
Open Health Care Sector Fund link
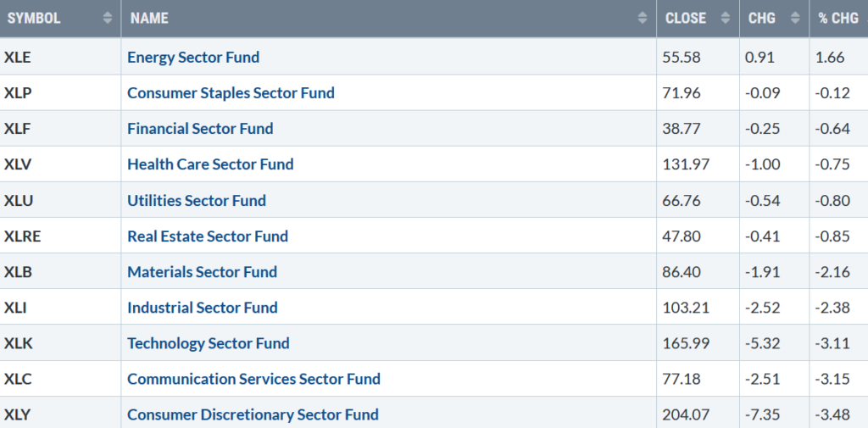point(210,164)
